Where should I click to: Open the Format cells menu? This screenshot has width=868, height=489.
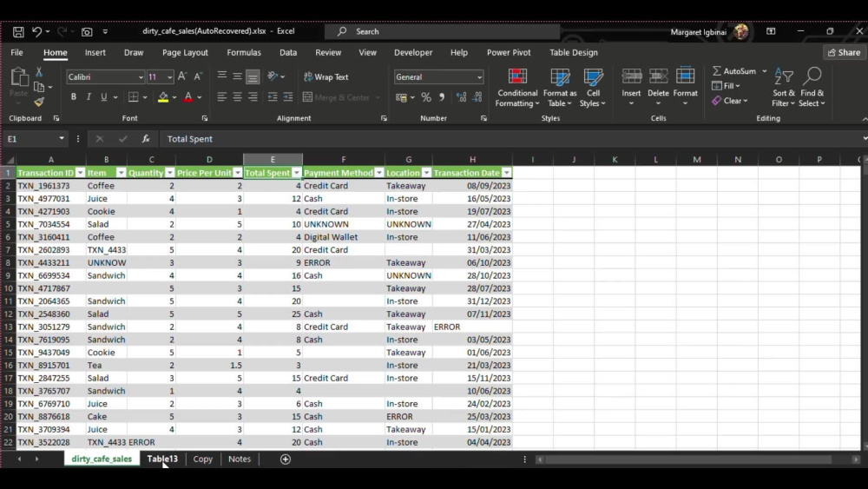686,88
